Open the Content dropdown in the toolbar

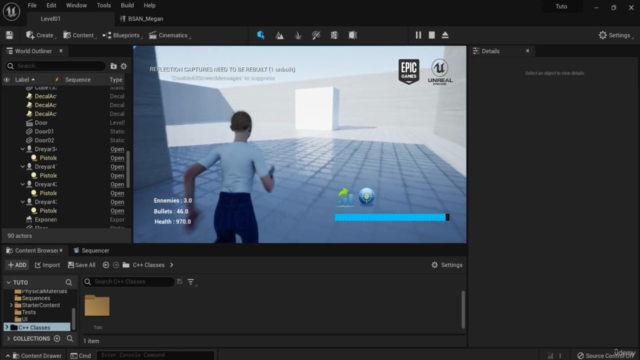click(x=80, y=35)
